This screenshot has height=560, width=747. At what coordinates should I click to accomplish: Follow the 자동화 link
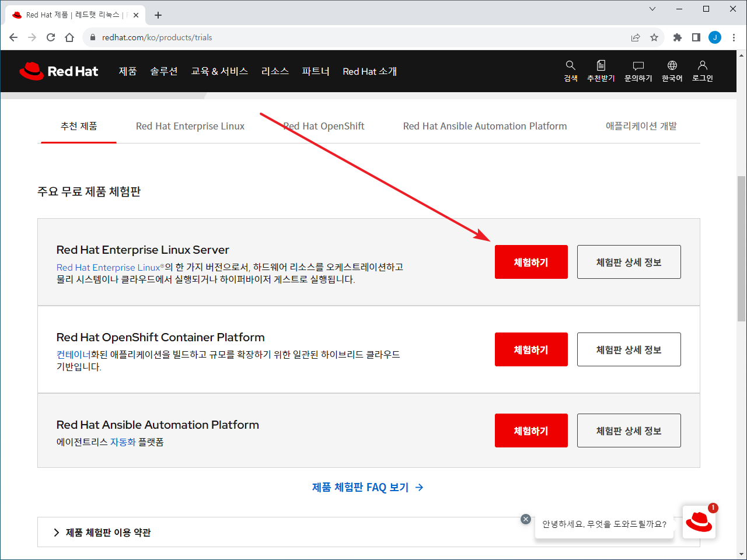123,442
